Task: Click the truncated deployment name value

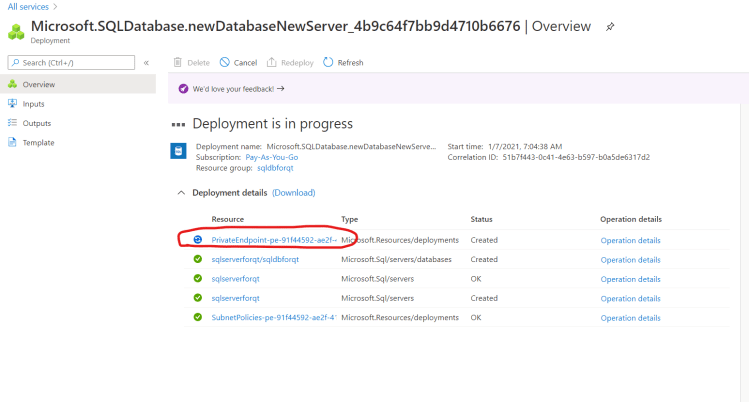Action: click(x=351, y=147)
